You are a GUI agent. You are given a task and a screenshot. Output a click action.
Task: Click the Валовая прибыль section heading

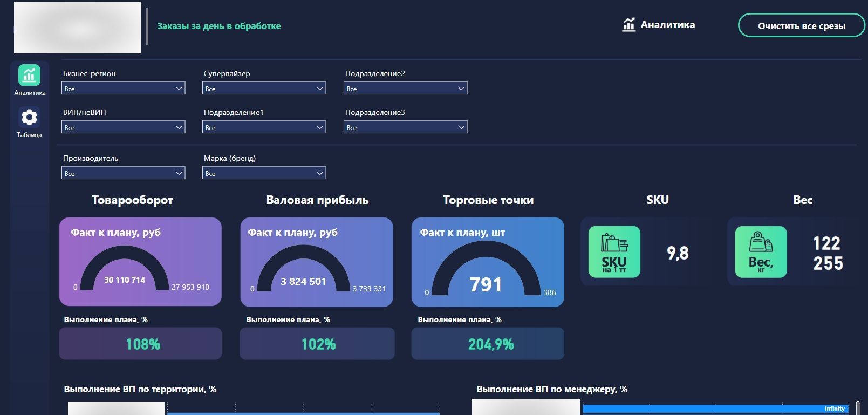[x=318, y=200]
